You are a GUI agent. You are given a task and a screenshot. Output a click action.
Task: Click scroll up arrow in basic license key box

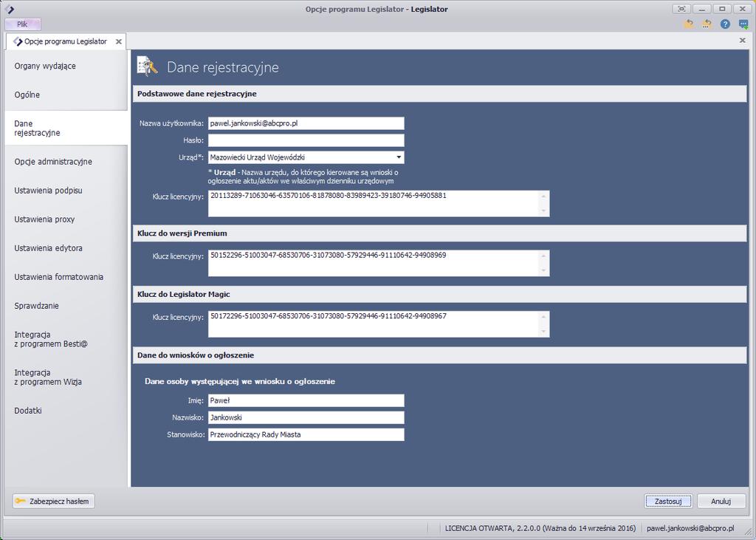coord(543,196)
